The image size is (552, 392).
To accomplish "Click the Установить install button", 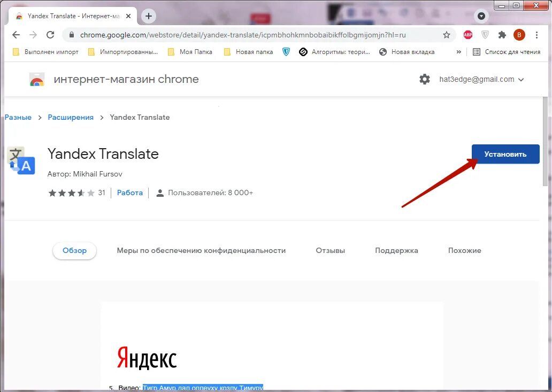I will pyautogui.click(x=505, y=154).
